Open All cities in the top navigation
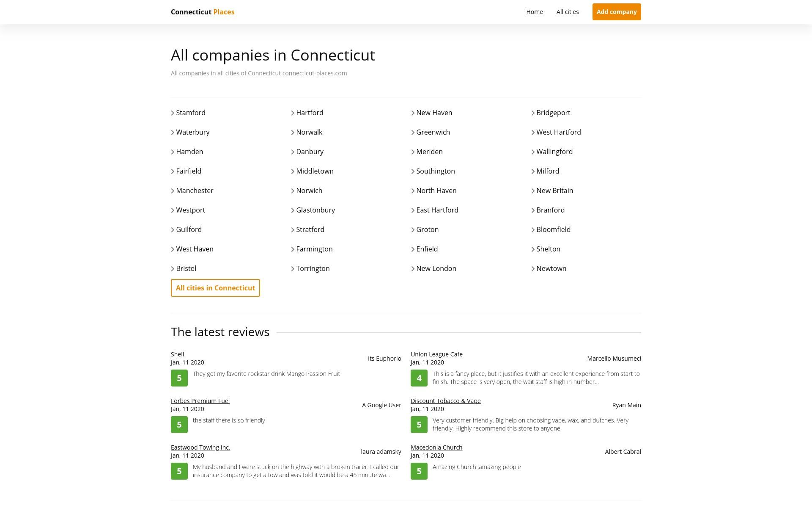812x508 pixels. (568, 12)
